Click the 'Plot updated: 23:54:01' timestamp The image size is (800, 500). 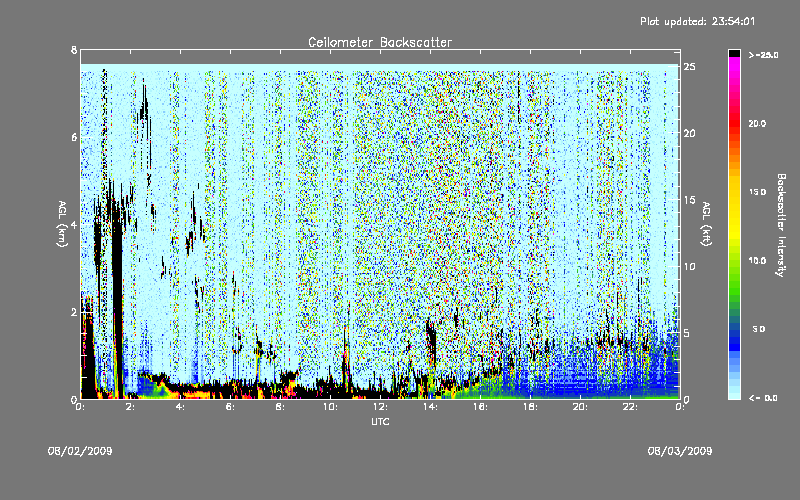click(x=697, y=21)
